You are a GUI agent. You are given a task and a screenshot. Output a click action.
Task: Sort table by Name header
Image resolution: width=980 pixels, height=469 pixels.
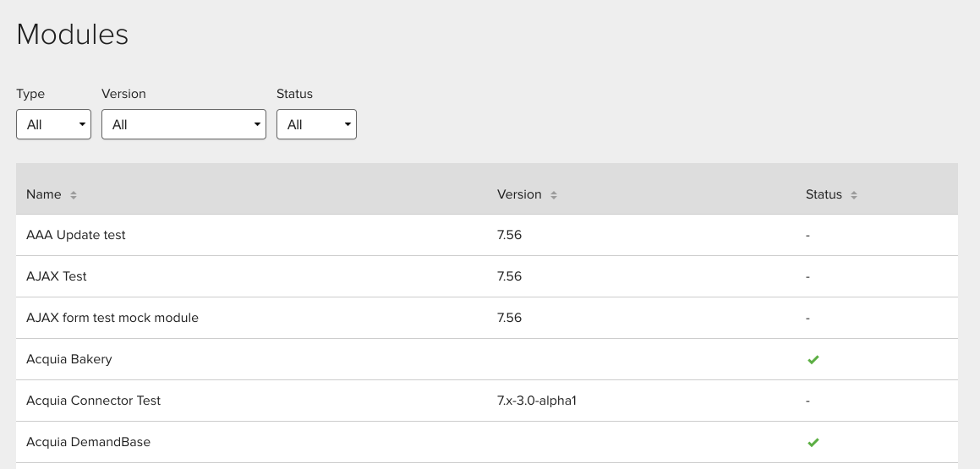tap(44, 194)
